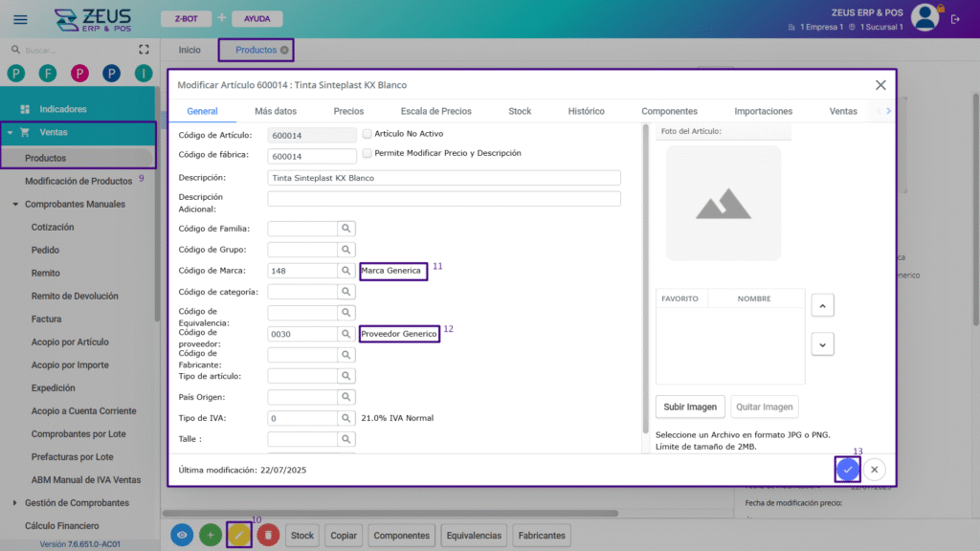Click the bottom toolbar Stock button
Image resolution: width=980 pixels, height=551 pixels.
(301, 536)
